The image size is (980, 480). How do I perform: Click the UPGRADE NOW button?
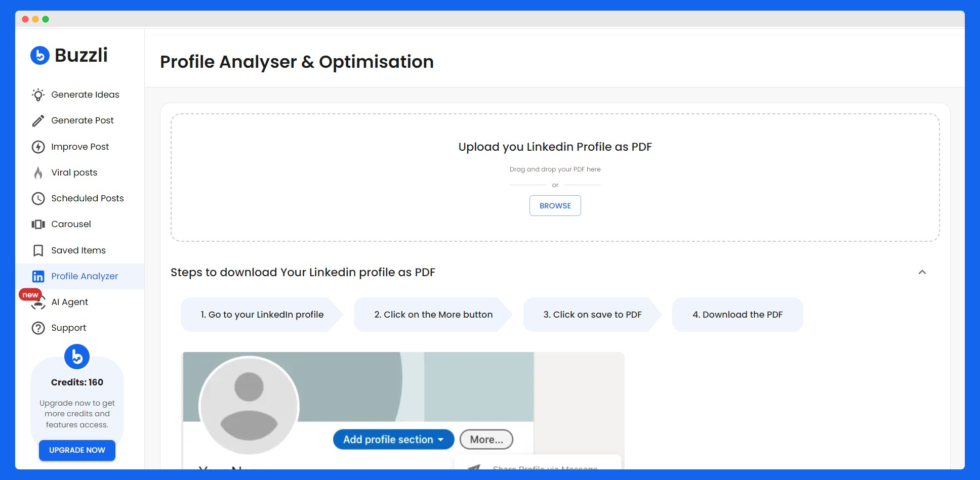tap(77, 450)
